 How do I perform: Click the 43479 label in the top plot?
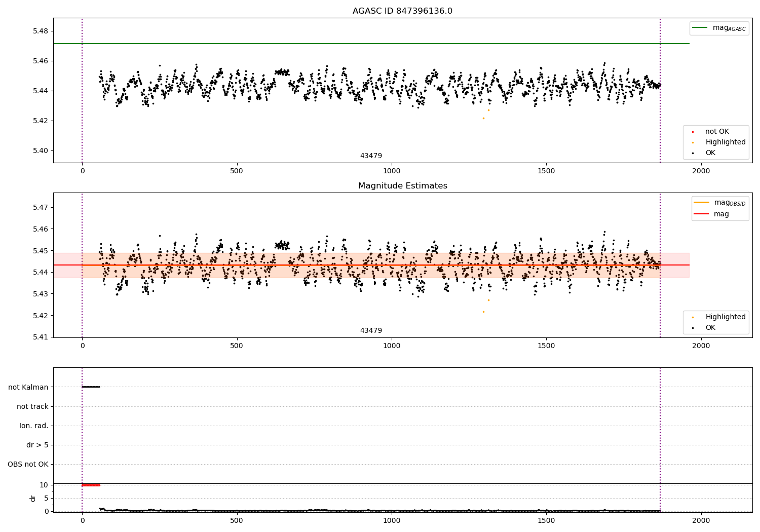tap(371, 156)
